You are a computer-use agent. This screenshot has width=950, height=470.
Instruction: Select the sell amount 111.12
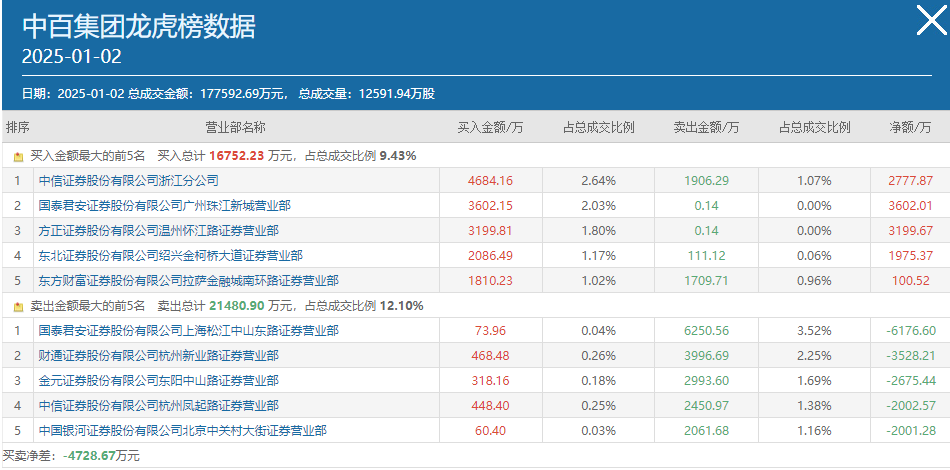point(706,256)
